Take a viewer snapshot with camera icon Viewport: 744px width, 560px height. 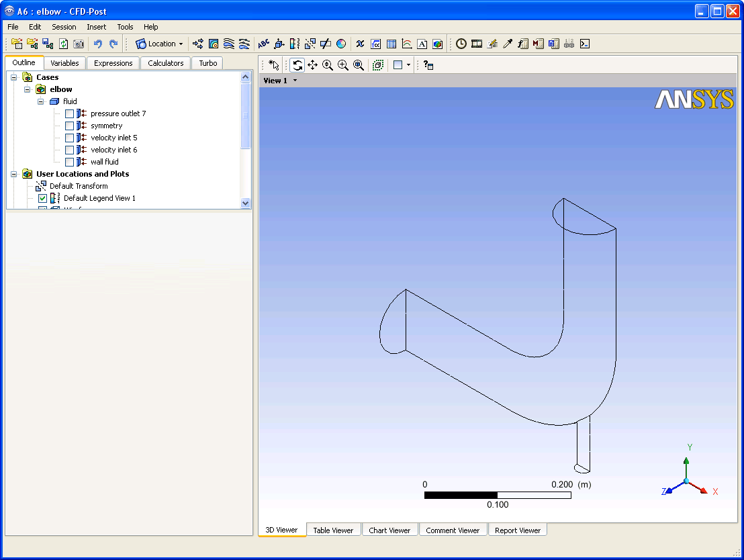tap(79, 44)
